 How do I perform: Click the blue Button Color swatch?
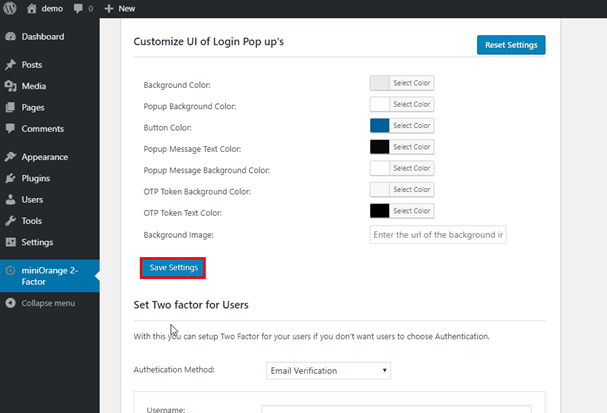[x=380, y=125]
